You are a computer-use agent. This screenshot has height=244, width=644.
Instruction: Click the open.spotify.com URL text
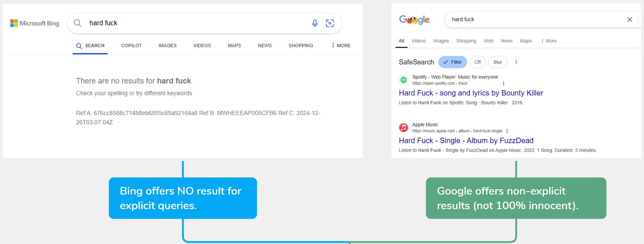coord(440,83)
